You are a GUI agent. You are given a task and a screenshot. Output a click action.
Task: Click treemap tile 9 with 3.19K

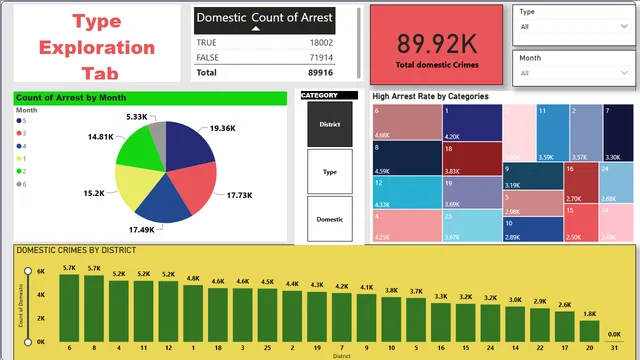click(x=533, y=176)
